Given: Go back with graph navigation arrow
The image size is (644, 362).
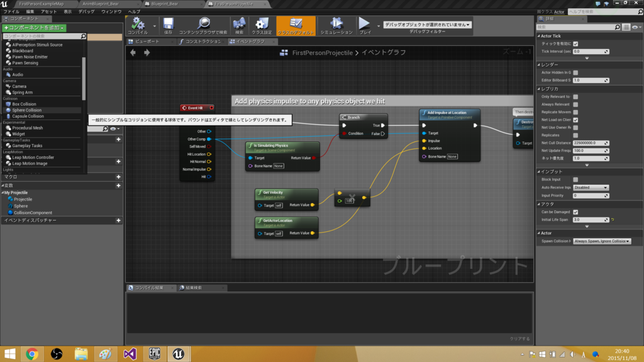Looking at the screenshot, I should (133, 53).
